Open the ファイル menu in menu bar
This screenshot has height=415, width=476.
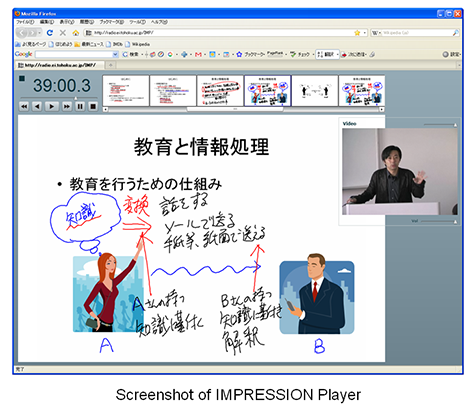click(x=25, y=22)
